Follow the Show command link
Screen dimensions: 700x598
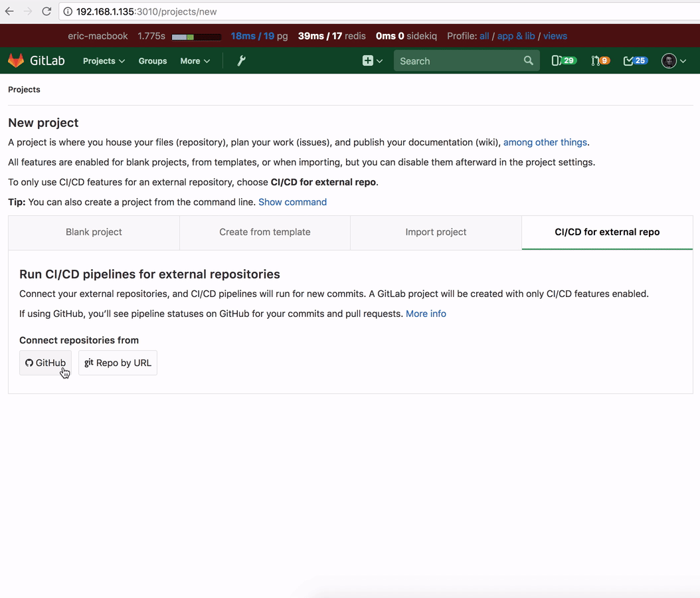[x=292, y=202]
